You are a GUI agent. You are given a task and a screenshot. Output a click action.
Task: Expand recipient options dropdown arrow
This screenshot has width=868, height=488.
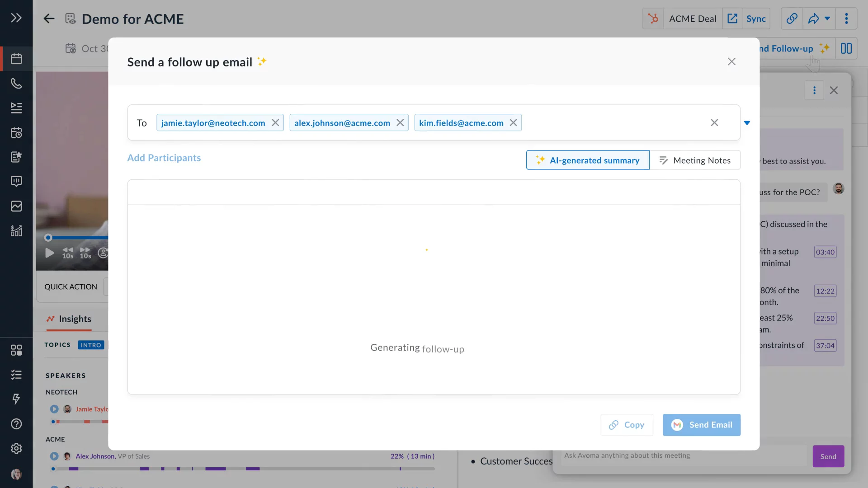(x=747, y=123)
